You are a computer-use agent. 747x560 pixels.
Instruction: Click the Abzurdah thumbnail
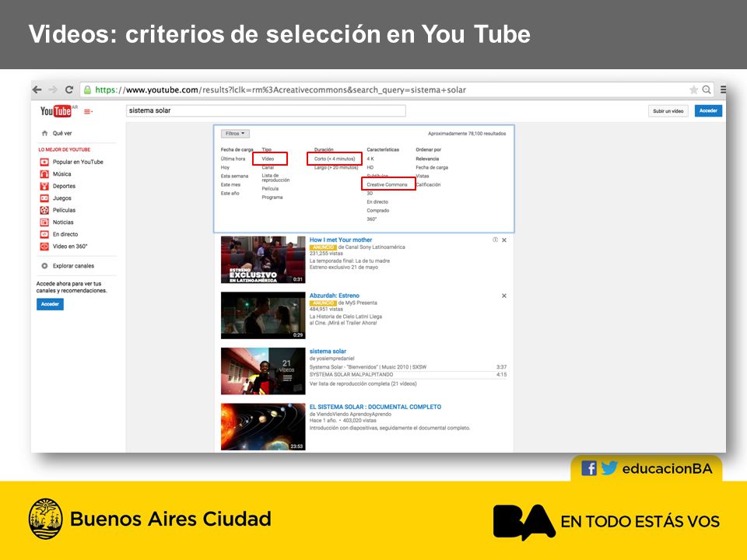click(263, 315)
